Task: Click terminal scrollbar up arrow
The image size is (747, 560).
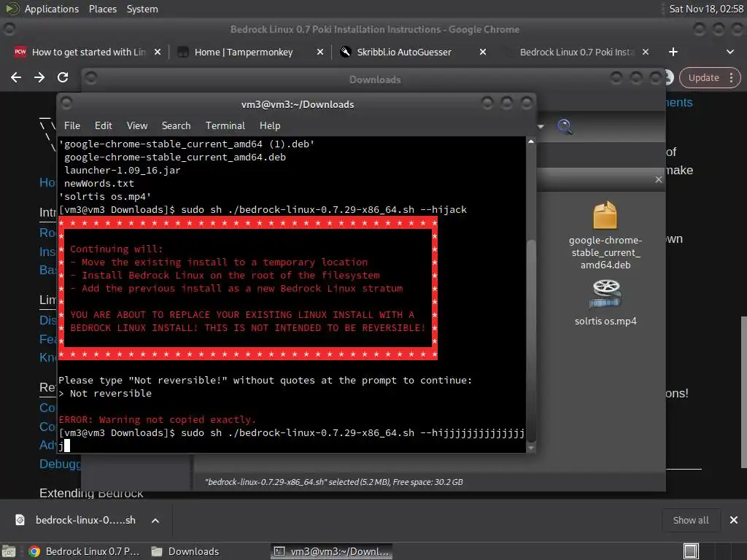Action: click(531, 141)
